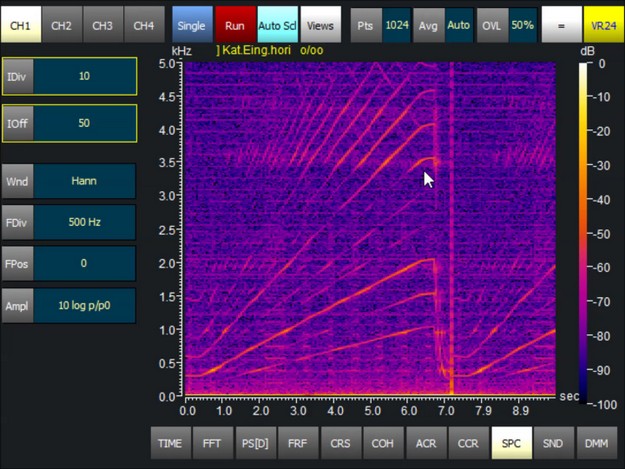The image size is (625, 469).
Task: Start measurement with Run button
Action: tap(234, 25)
